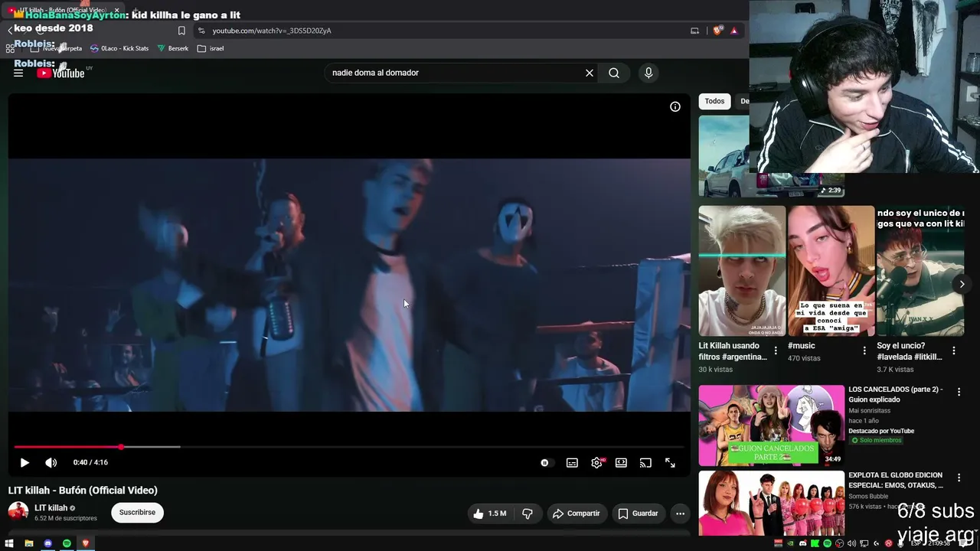Show next shorts with the right arrow
The height and width of the screenshot is (551, 980).
[x=962, y=284]
